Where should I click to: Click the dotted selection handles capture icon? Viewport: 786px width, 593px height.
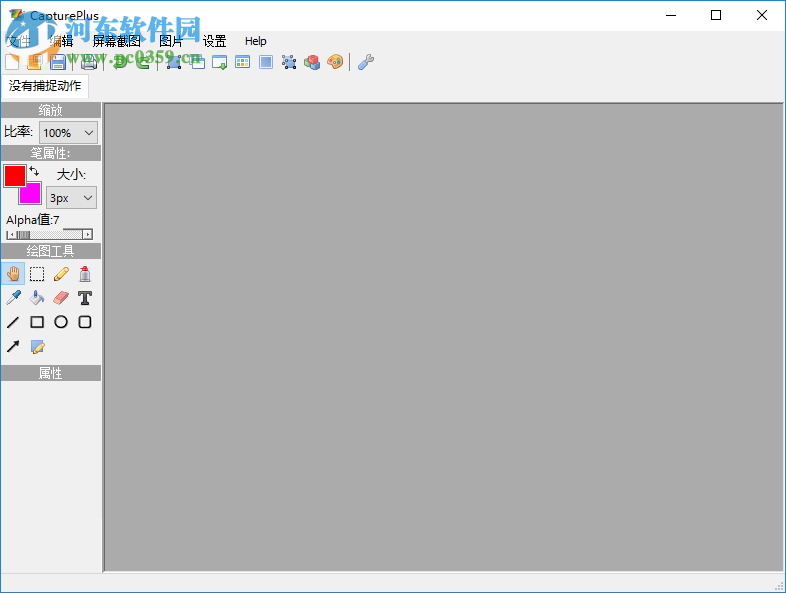(289, 62)
